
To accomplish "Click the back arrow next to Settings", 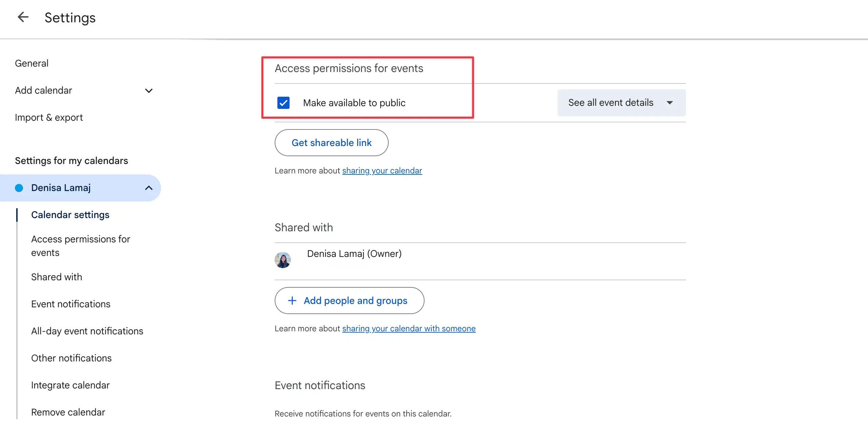I will click(23, 17).
